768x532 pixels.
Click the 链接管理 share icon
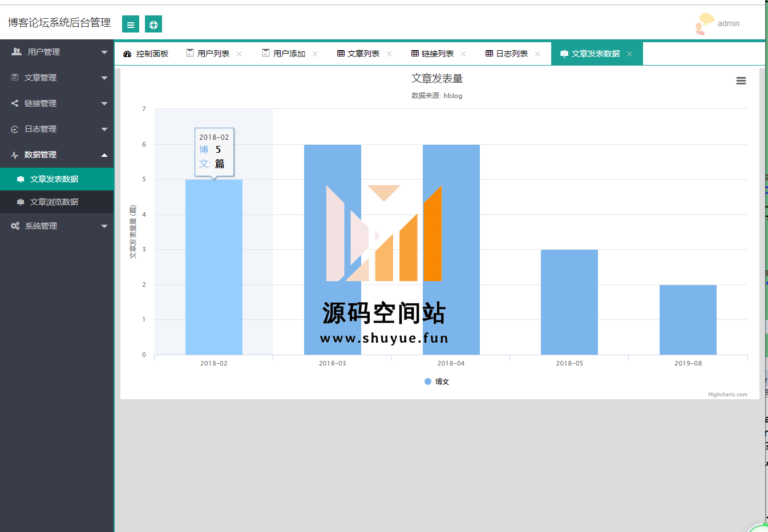pyautogui.click(x=15, y=103)
